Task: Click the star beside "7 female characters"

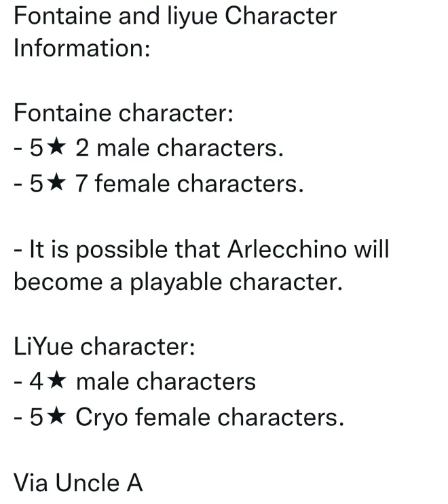Action: pos(58,183)
